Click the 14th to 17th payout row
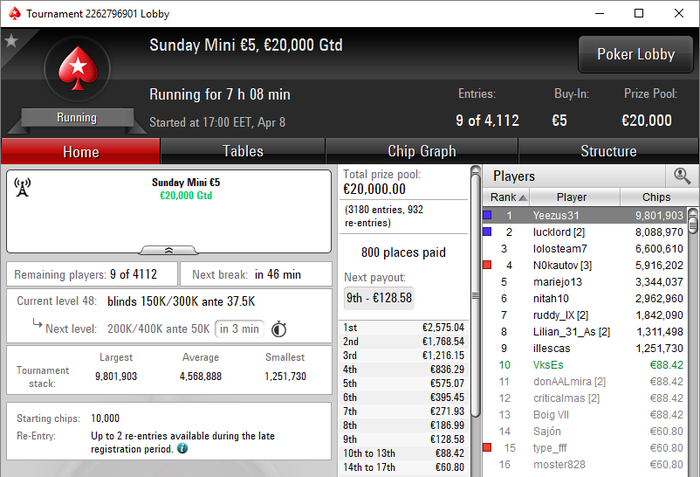Viewport: 700px width, 477px height. tap(404, 467)
